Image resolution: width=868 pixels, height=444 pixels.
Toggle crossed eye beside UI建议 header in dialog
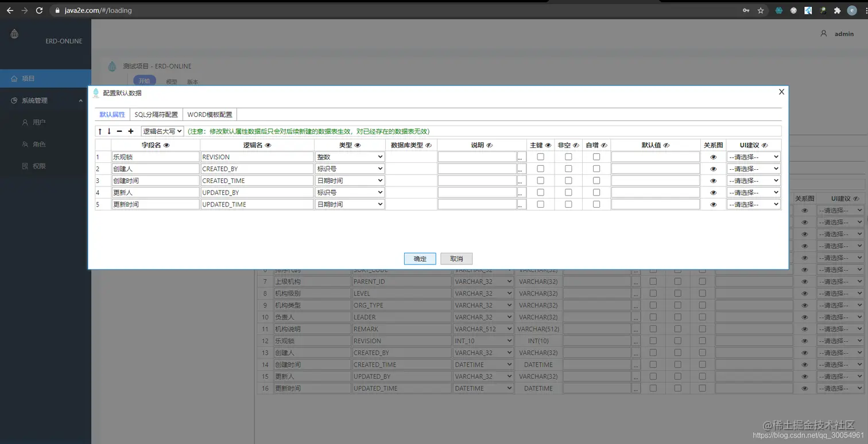[765, 146]
